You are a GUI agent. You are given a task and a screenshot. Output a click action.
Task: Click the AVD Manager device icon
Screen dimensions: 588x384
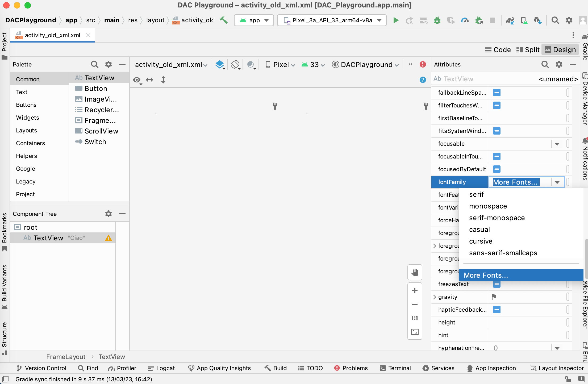coord(523,20)
